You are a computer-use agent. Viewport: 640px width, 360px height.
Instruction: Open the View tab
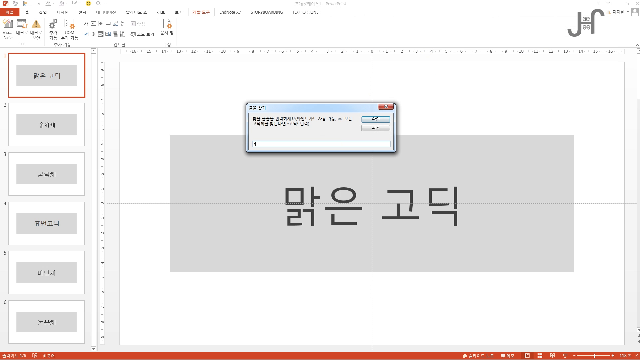(x=178, y=12)
